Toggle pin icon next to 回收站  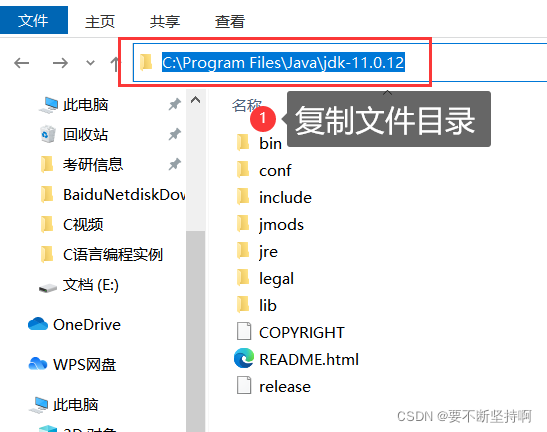point(174,134)
